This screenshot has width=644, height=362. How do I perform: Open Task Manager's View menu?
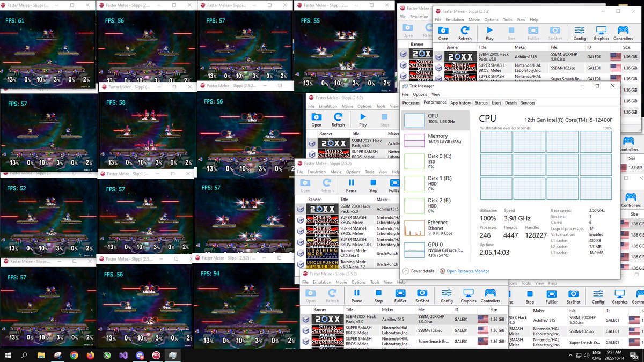point(436,94)
